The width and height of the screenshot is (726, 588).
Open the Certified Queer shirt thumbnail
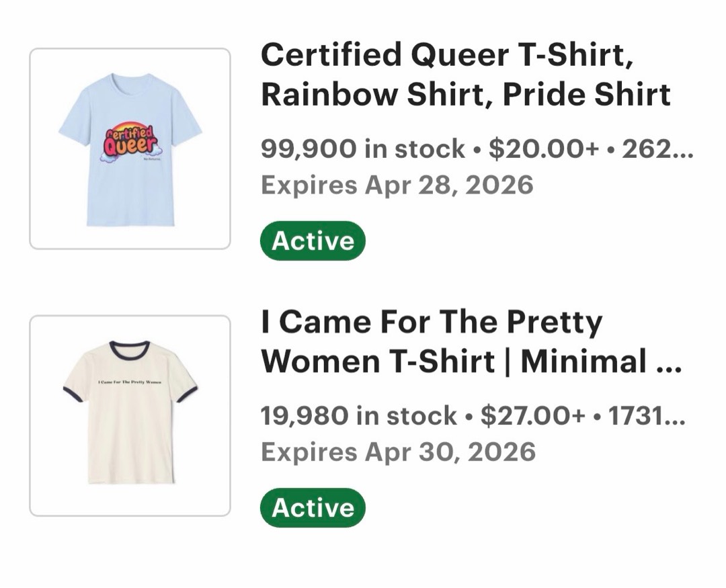coord(130,149)
